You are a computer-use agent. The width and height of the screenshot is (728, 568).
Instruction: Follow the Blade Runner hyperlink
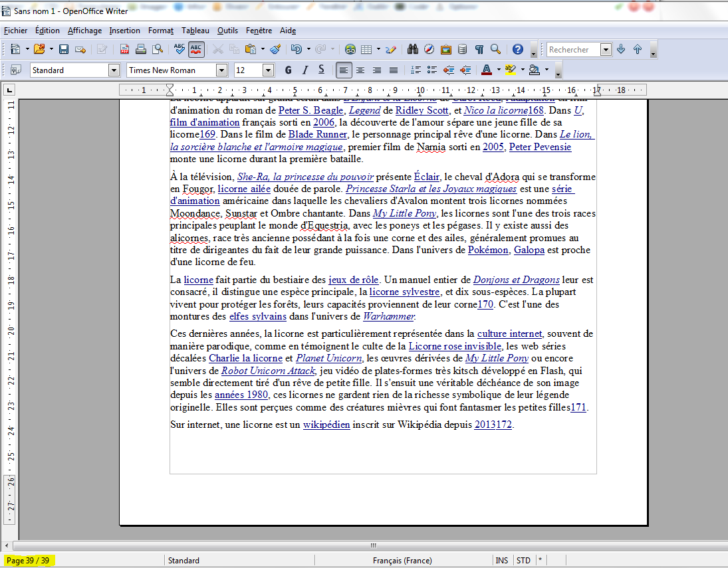coord(317,135)
